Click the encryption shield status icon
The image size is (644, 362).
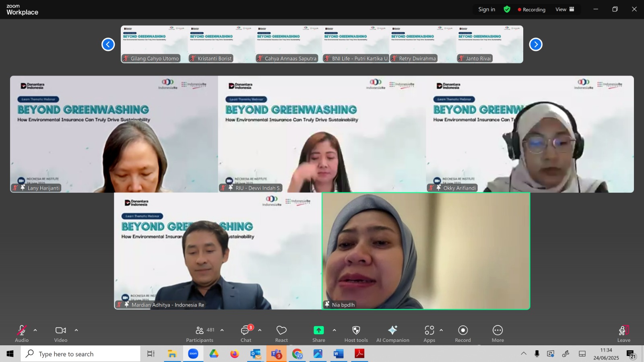click(x=507, y=9)
